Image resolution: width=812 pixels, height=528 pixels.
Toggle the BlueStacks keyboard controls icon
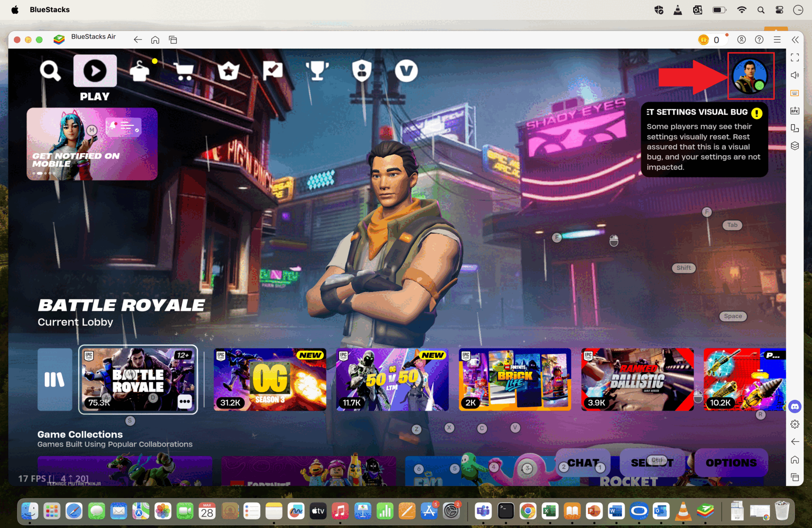click(795, 93)
